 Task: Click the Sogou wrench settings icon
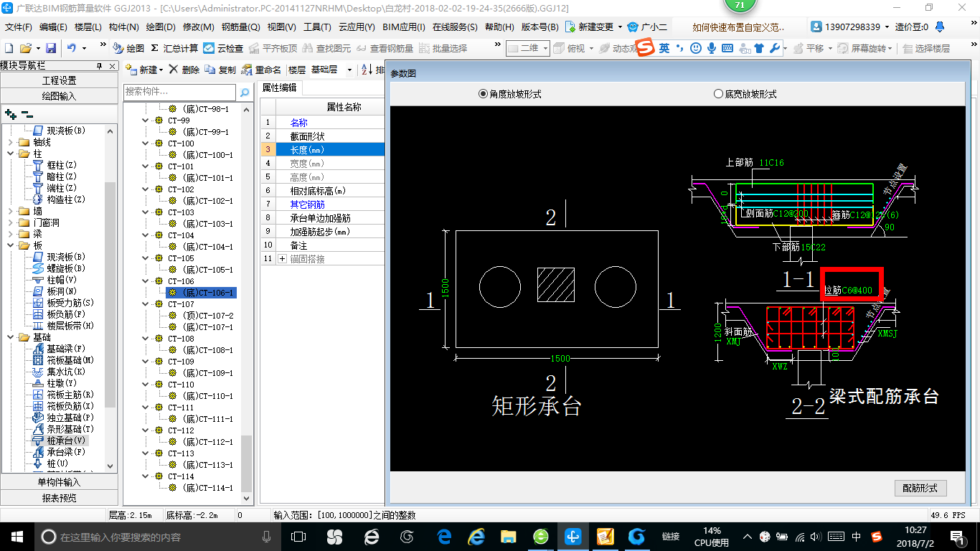(x=774, y=48)
